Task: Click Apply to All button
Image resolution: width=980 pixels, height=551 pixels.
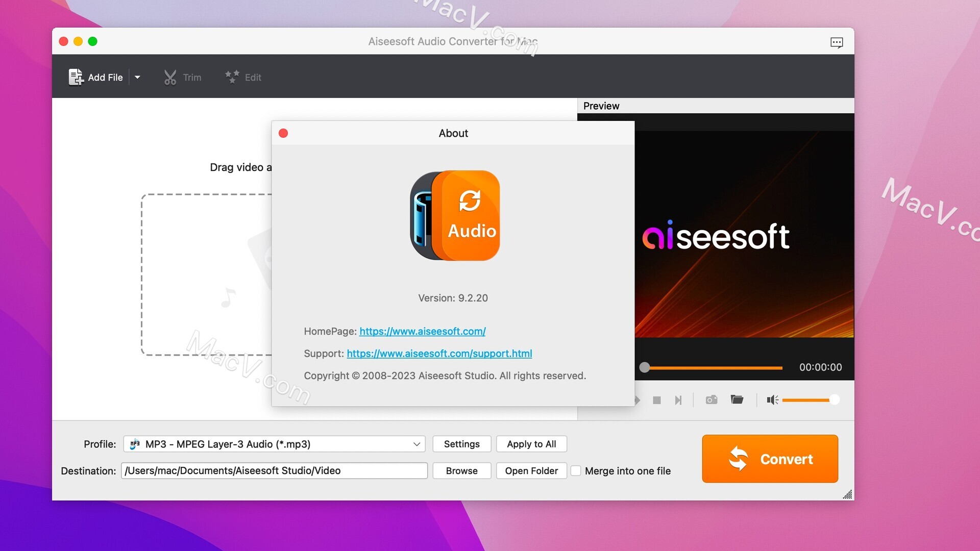Action: 531,444
